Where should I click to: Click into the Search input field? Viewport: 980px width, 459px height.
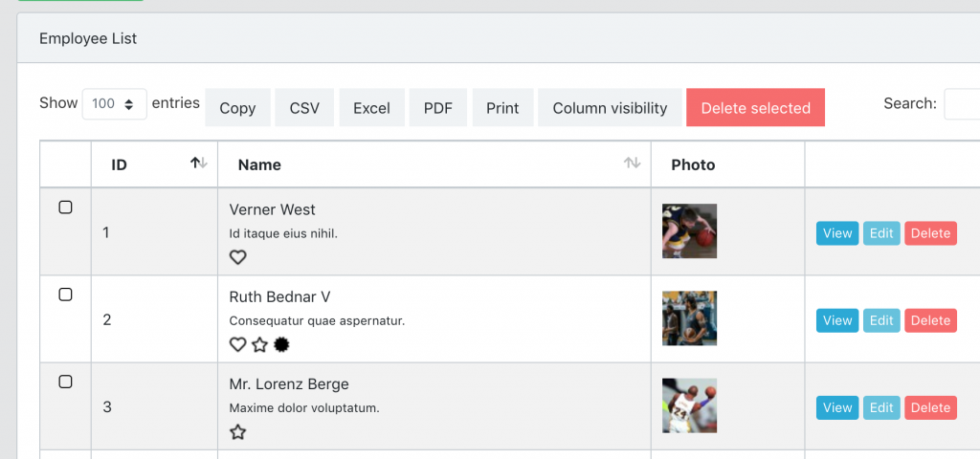pos(962,104)
